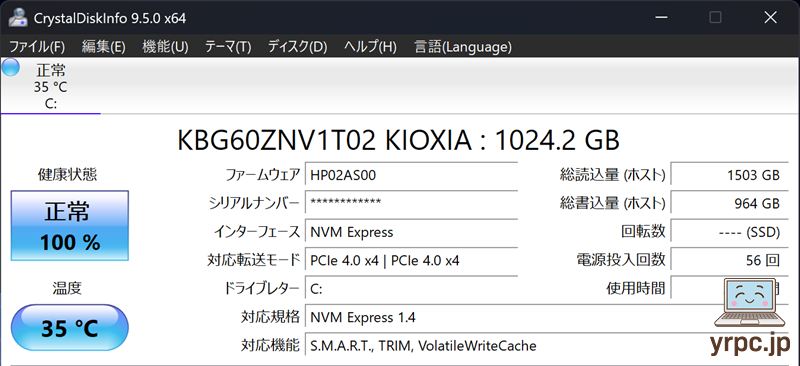Open the ディスク(D) menu
The image size is (800, 366).
297,47
